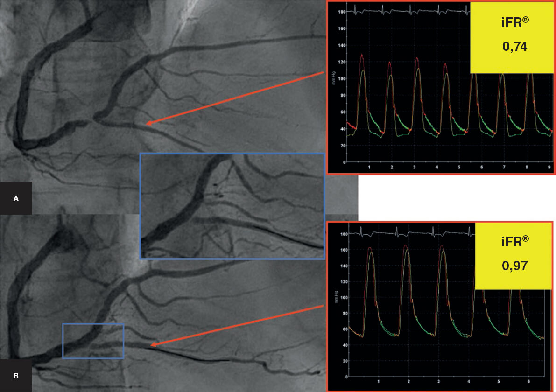Click the red arrowhead in angiogram A
556x392 pixels.
(148, 123)
